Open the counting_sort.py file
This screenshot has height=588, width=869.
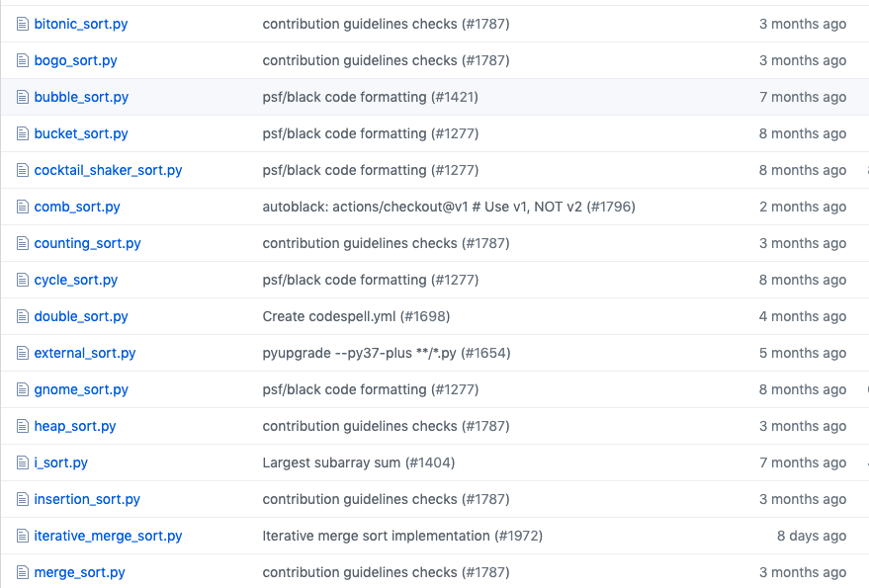88,243
